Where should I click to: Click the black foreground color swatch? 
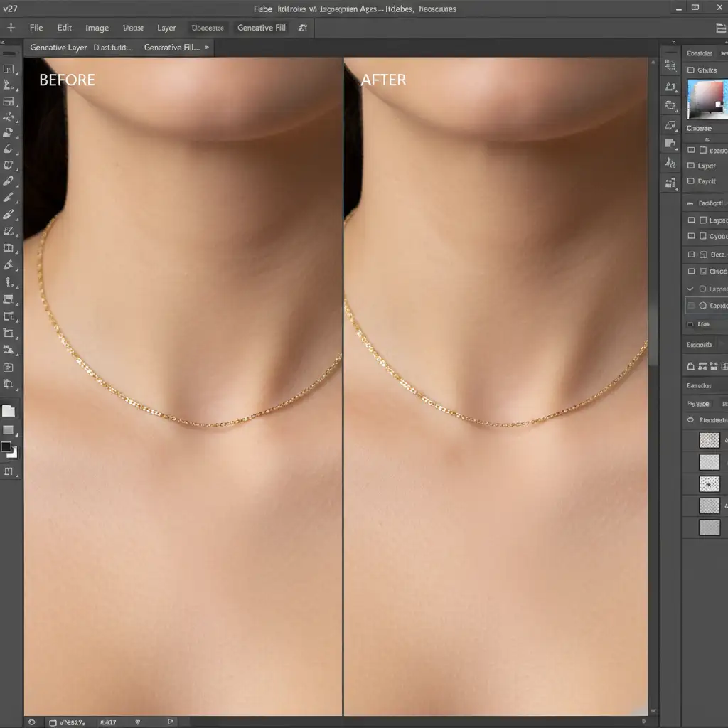coord(6,447)
